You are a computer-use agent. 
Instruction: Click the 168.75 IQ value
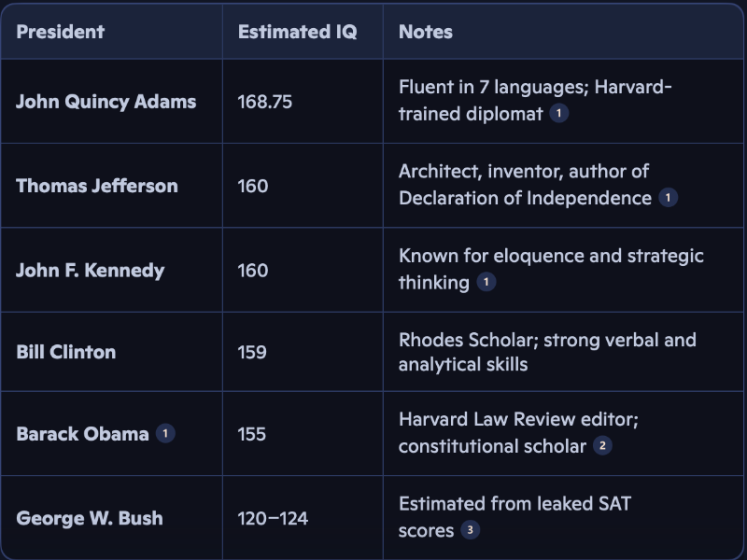264,102
